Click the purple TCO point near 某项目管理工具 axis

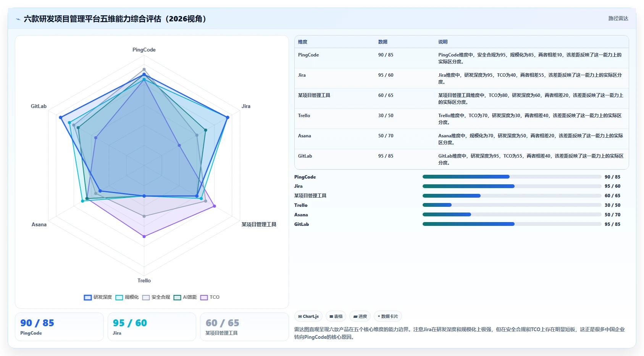pos(215,206)
